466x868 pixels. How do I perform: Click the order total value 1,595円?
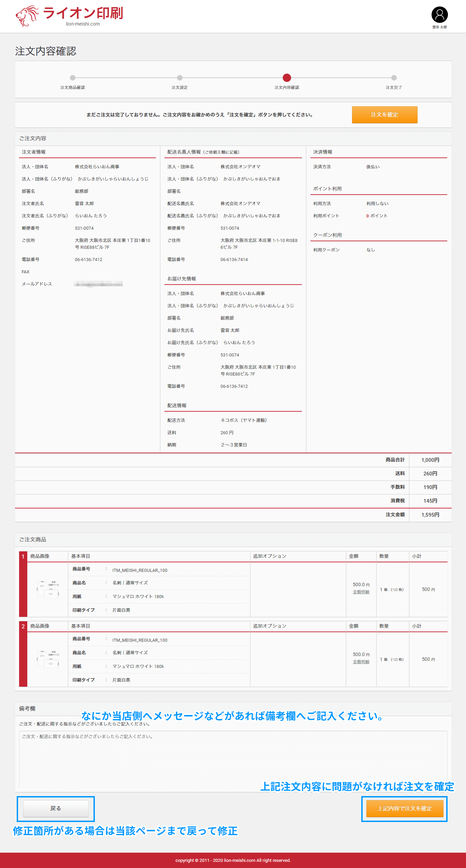pos(430,515)
